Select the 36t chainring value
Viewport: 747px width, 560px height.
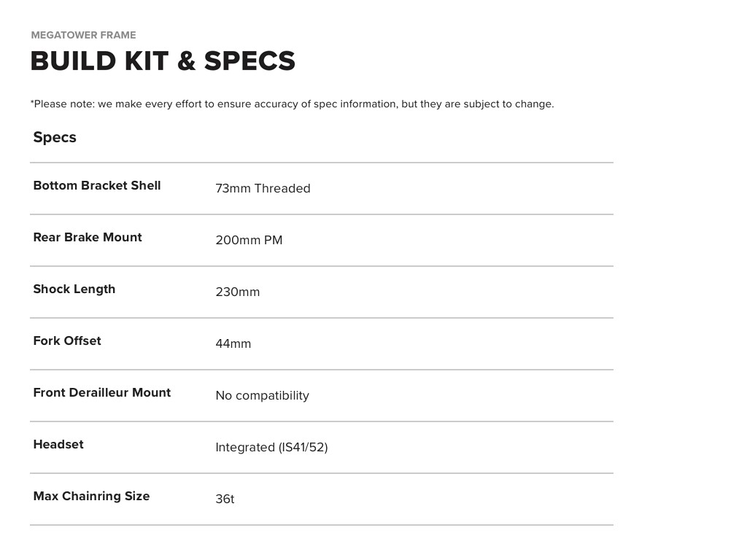[x=225, y=499]
